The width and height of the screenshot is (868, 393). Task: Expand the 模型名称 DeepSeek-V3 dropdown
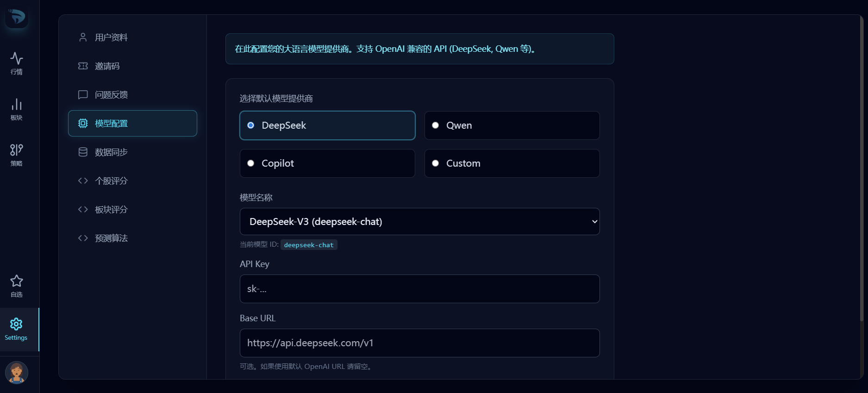(420, 222)
